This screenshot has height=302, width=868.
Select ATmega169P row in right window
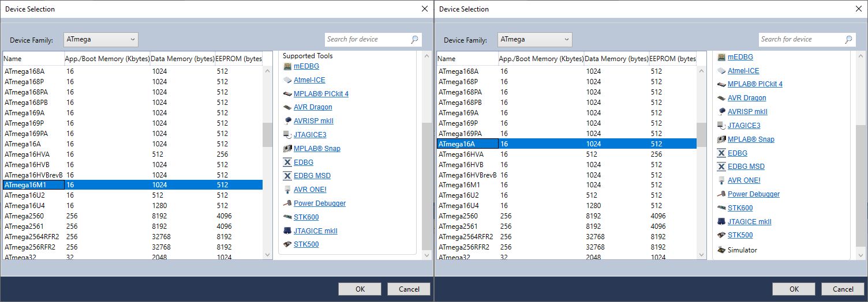click(567, 123)
